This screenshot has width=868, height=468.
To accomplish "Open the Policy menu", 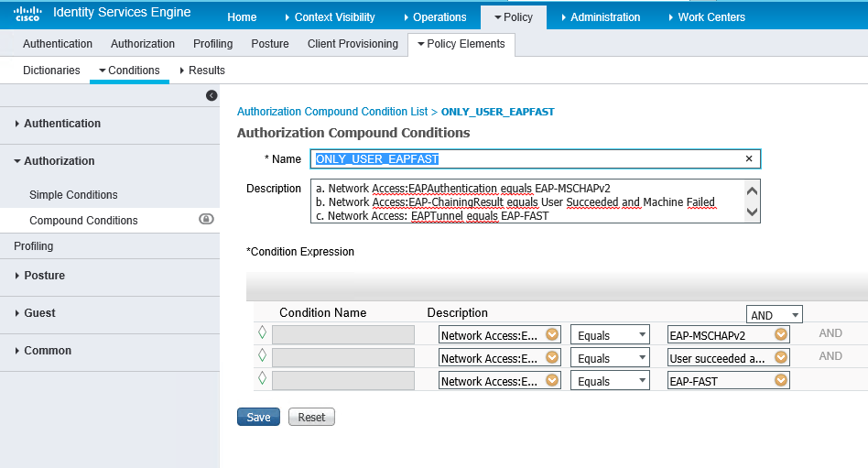I will [513, 17].
